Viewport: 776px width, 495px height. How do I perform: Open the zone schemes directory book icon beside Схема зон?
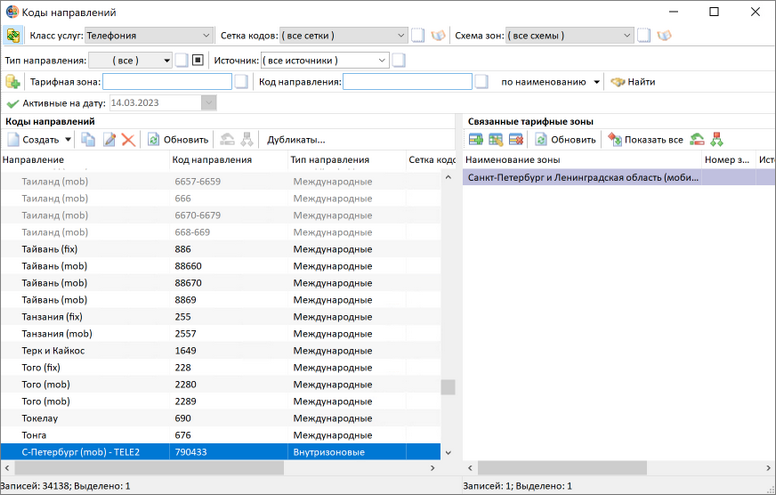point(664,35)
